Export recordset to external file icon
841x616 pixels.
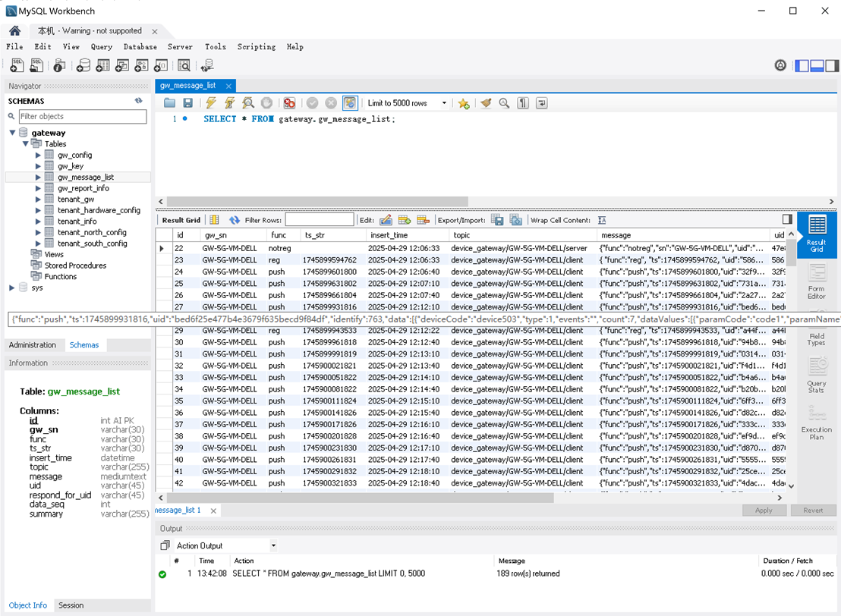coord(498,220)
